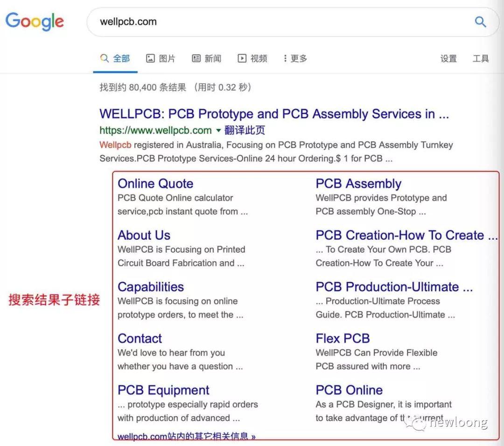Click 翻译此页 translate link
The image size is (504, 446).
(x=245, y=130)
